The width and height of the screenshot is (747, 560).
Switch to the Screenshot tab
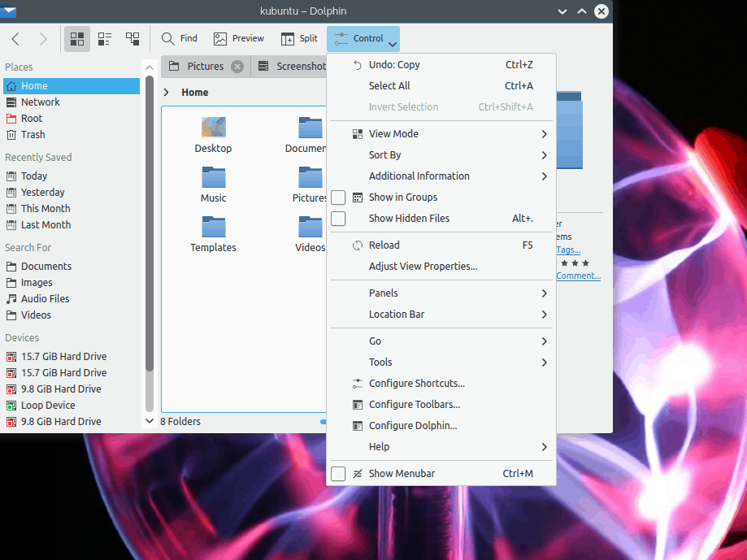pyautogui.click(x=290, y=66)
